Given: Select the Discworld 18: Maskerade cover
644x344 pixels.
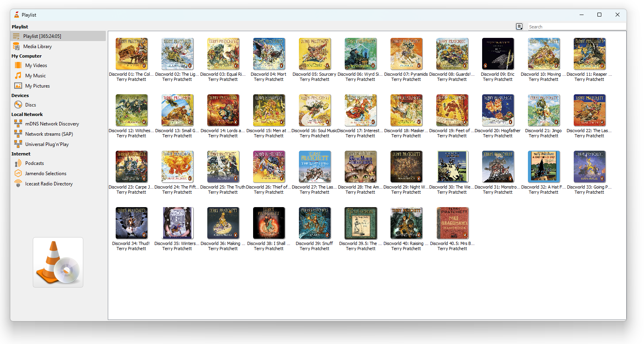Looking at the screenshot, I should [x=406, y=110].
